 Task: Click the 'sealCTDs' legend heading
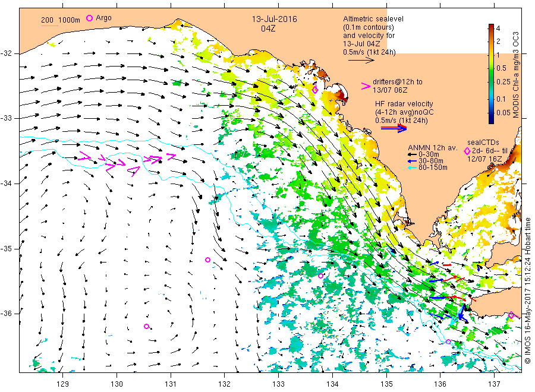coord(483,143)
